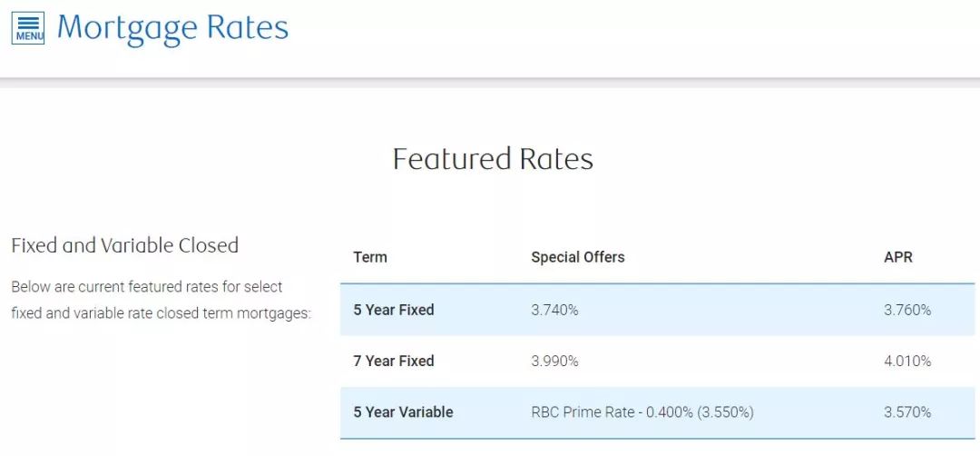Click the 3.990% special offer rate
The image size is (980, 456).
554,361
